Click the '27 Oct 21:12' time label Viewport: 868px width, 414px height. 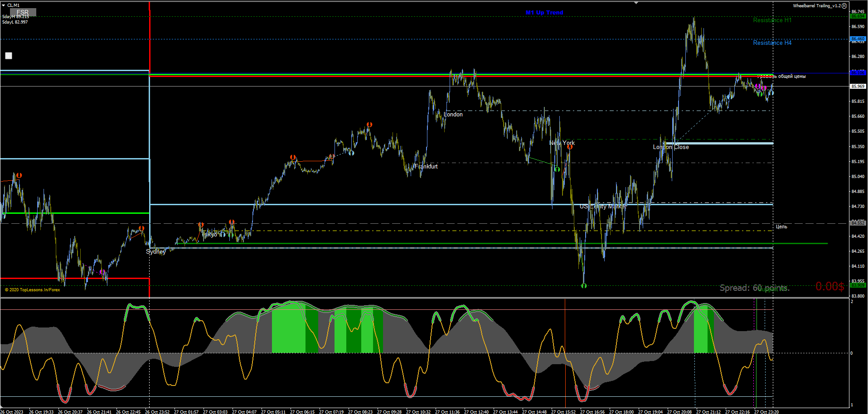[x=708, y=412]
